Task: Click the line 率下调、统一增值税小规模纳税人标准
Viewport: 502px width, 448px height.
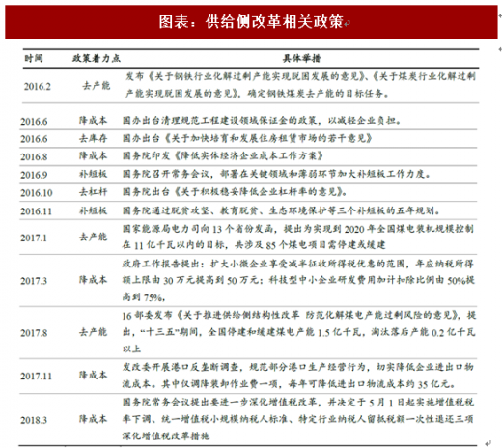Action: click(298, 419)
